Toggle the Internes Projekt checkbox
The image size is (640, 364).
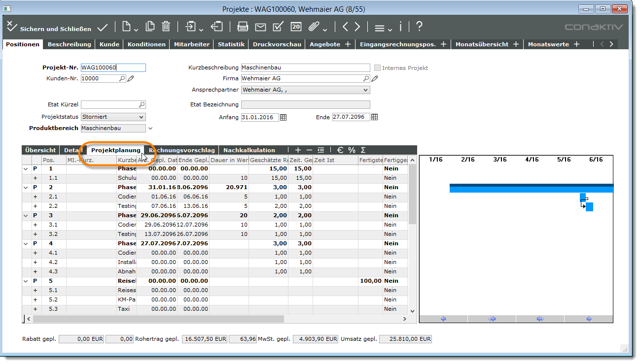pos(378,68)
